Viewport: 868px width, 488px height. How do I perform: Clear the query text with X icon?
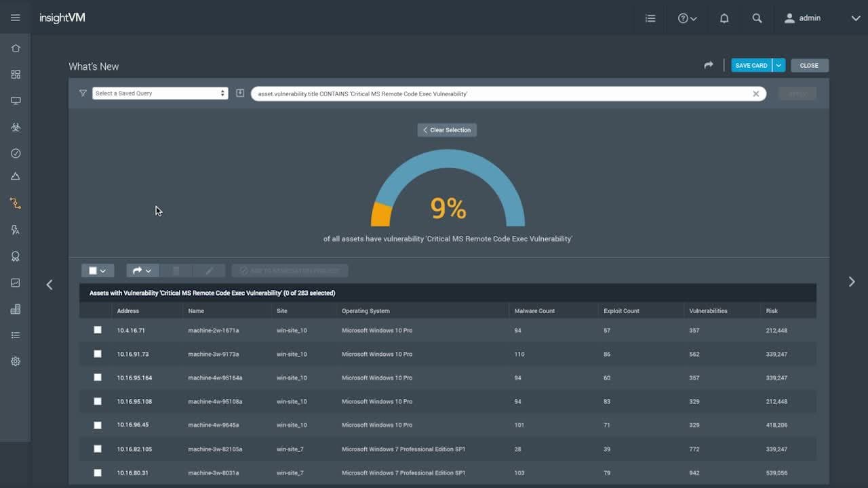[x=756, y=94]
